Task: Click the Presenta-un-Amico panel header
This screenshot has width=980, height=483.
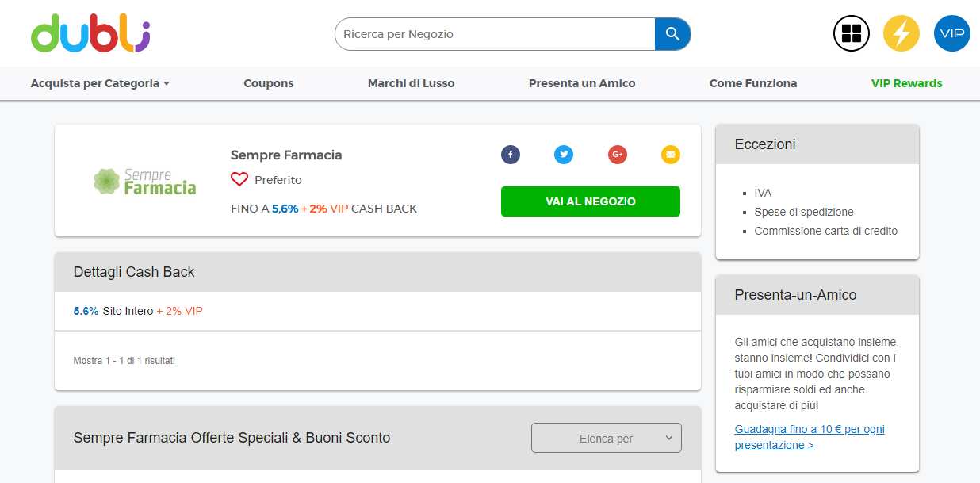Action: tap(817, 295)
